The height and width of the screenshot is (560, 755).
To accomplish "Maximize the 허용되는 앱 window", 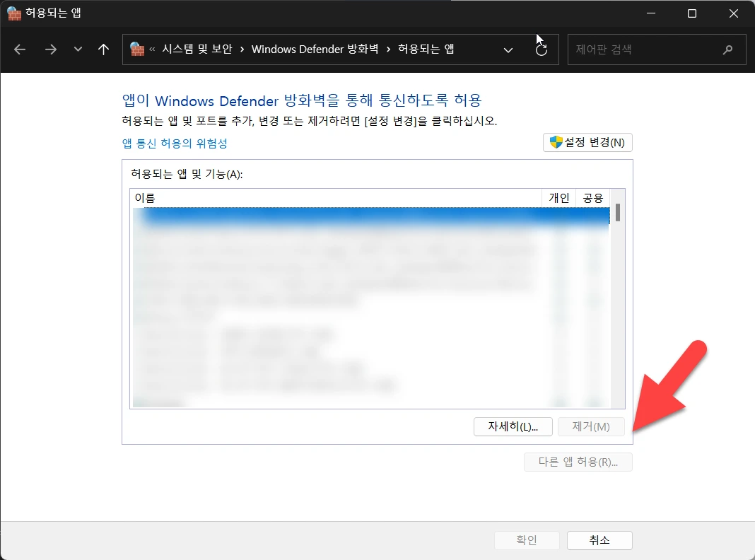I will click(692, 13).
